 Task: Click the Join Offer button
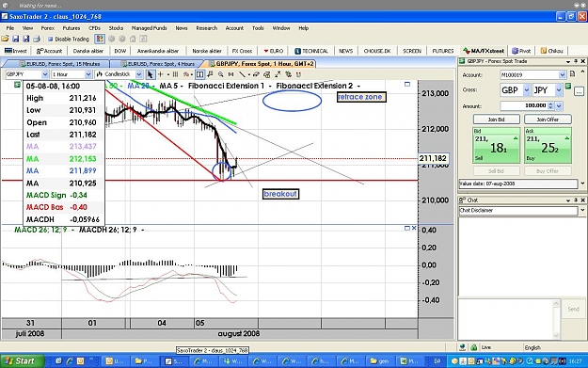pos(548,120)
